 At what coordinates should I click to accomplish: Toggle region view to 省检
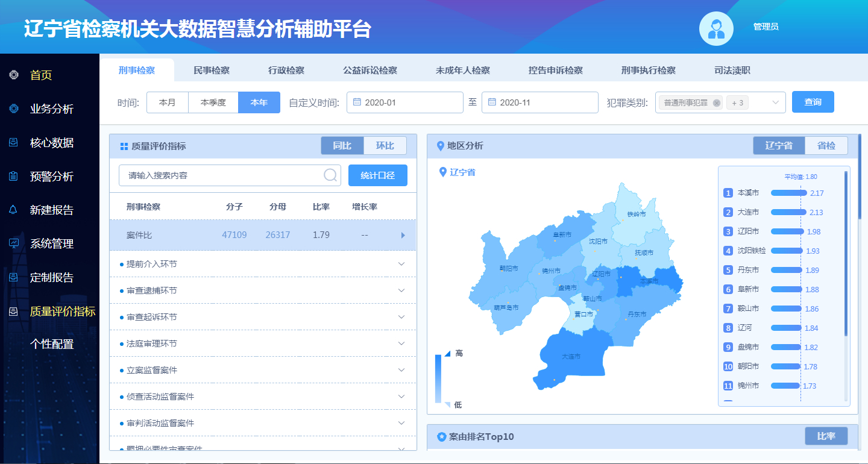(826, 146)
